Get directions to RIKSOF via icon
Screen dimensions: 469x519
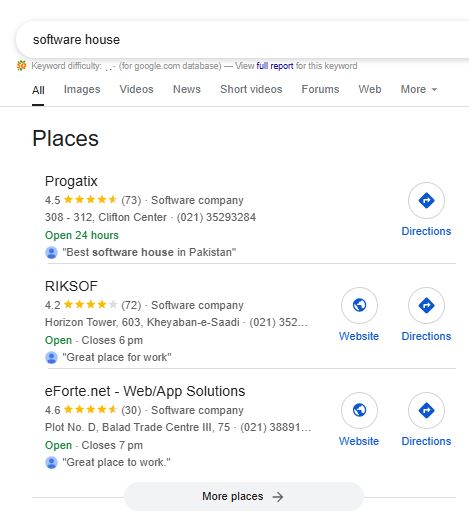(426, 305)
